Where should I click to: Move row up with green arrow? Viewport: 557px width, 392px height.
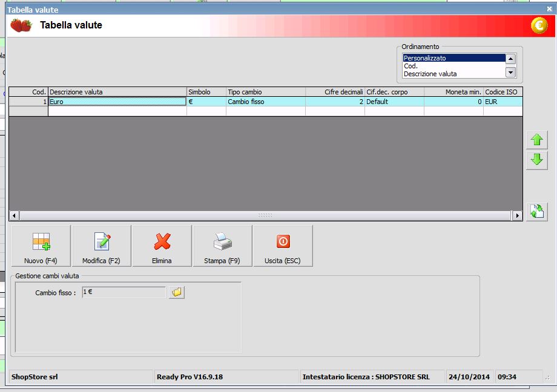pos(537,140)
